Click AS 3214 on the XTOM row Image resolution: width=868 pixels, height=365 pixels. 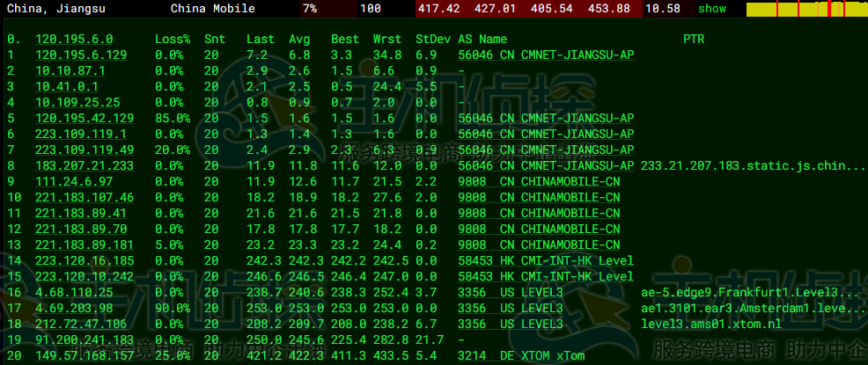click(x=471, y=356)
